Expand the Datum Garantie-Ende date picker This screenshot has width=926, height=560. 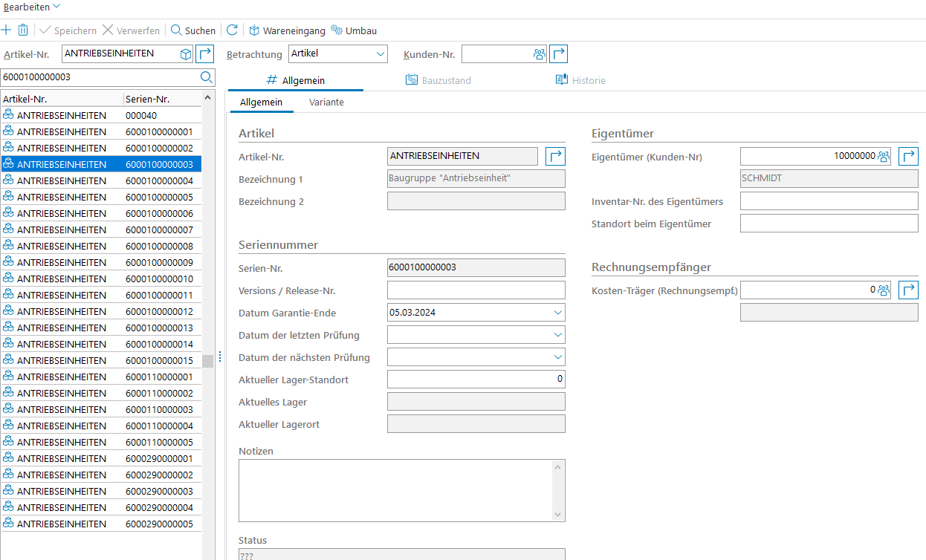pos(558,313)
